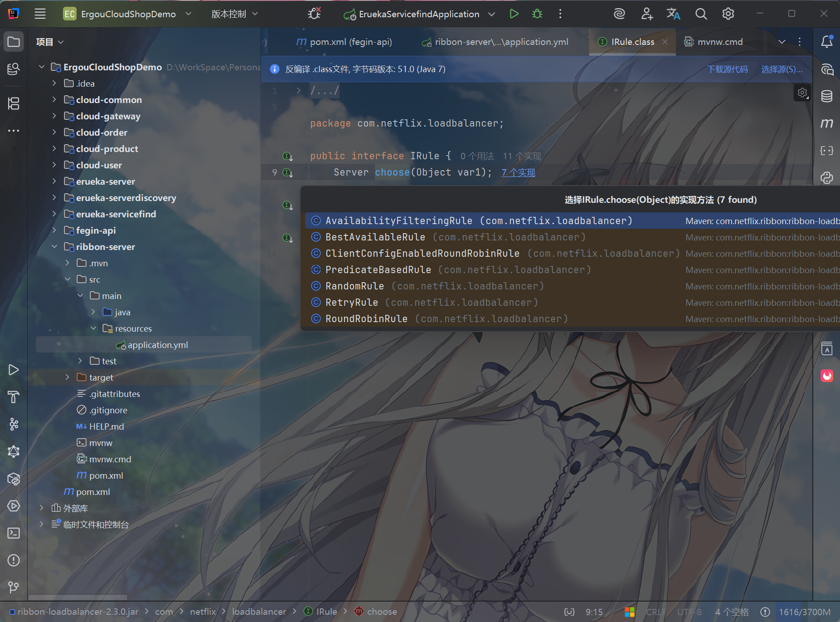Click the IRule breadcrumb
Viewport: 840px width, 622px height.
[x=321, y=612]
